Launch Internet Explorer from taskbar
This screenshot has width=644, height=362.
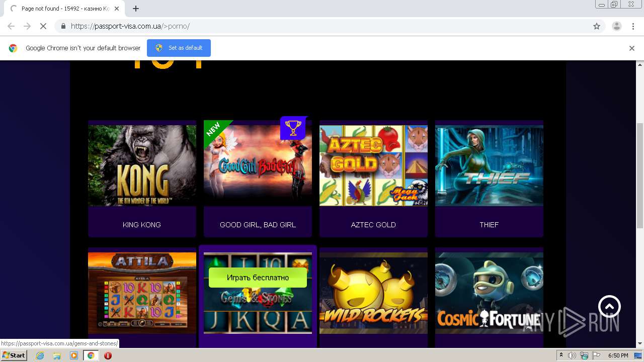pyautogui.click(x=40, y=355)
